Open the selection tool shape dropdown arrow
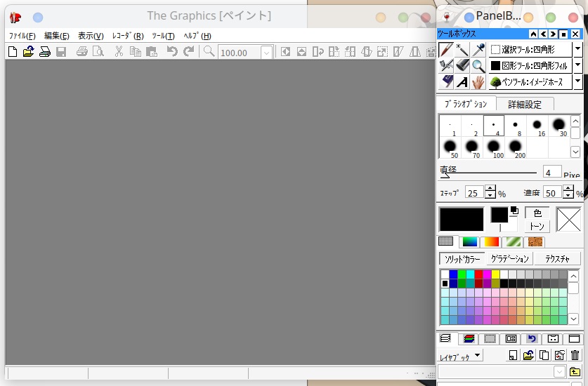Viewport: 588px width, 386px height. pos(577,49)
